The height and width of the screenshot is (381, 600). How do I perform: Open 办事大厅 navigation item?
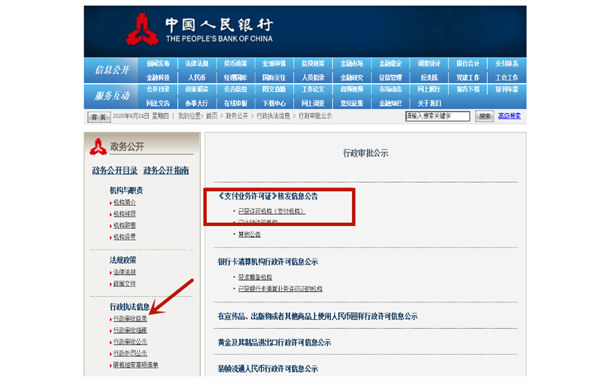tap(197, 103)
